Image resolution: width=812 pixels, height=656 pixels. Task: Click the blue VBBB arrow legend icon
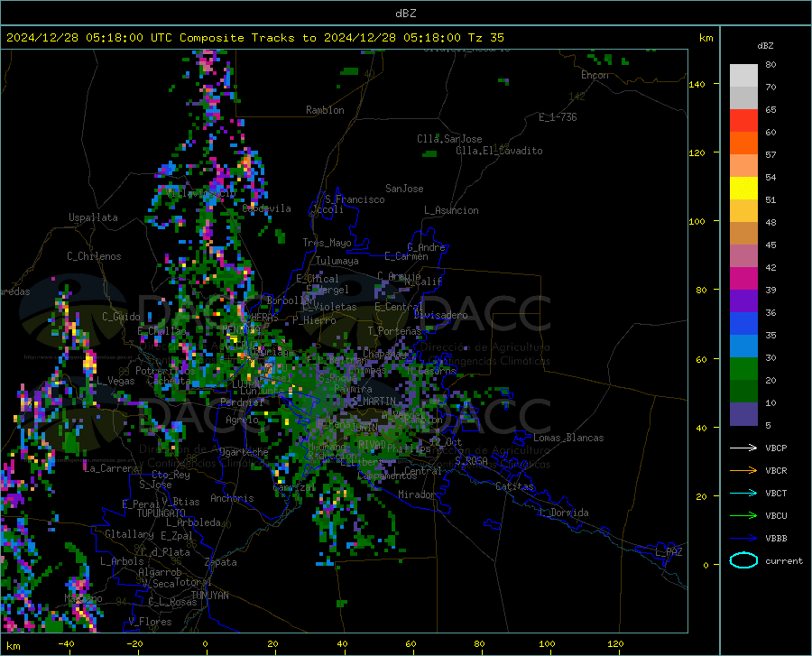743,538
